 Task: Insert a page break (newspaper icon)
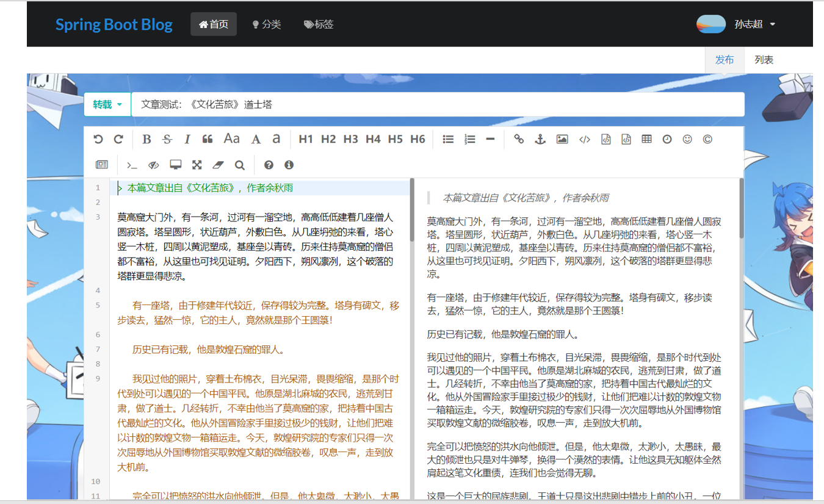tap(101, 165)
